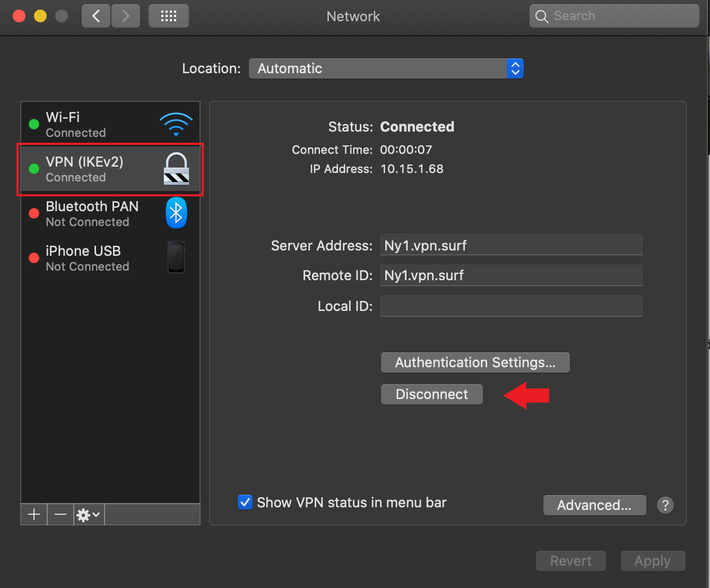Screen dimensions: 710x588
Task: Select the Wi-Fi service entry
Action: pos(85,123)
